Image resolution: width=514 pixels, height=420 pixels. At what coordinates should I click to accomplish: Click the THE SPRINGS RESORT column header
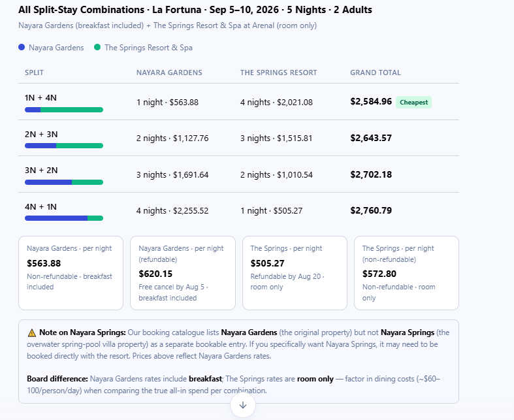click(278, 73)
